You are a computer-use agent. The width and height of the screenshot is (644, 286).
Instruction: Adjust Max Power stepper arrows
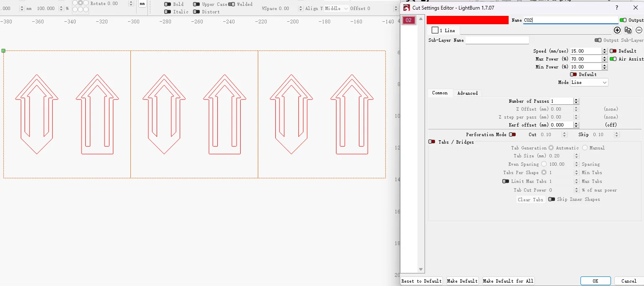[604, 59]
